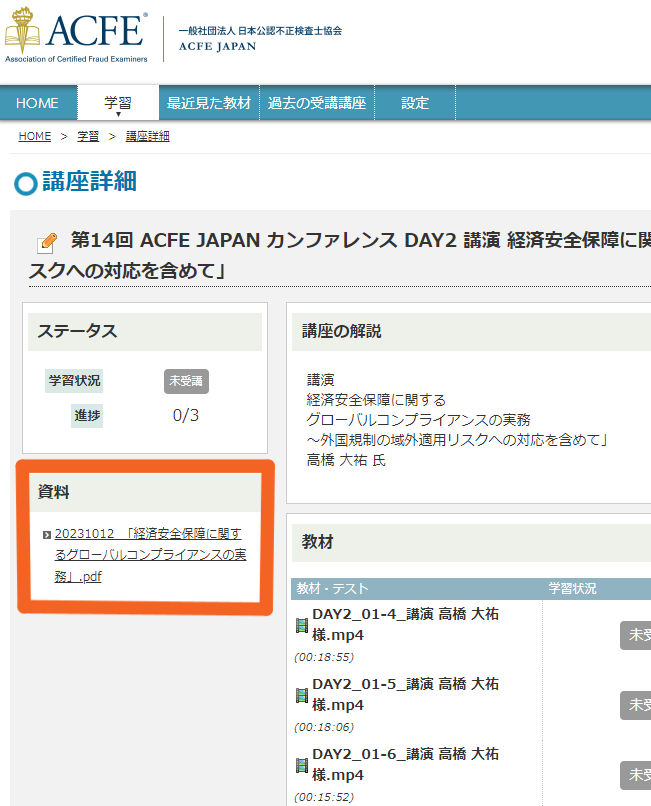The height and width of the screenshot is (806, 651).
Task: Click the speaker name 高橋 大祐 氏
Action: (x=346, y=460)
